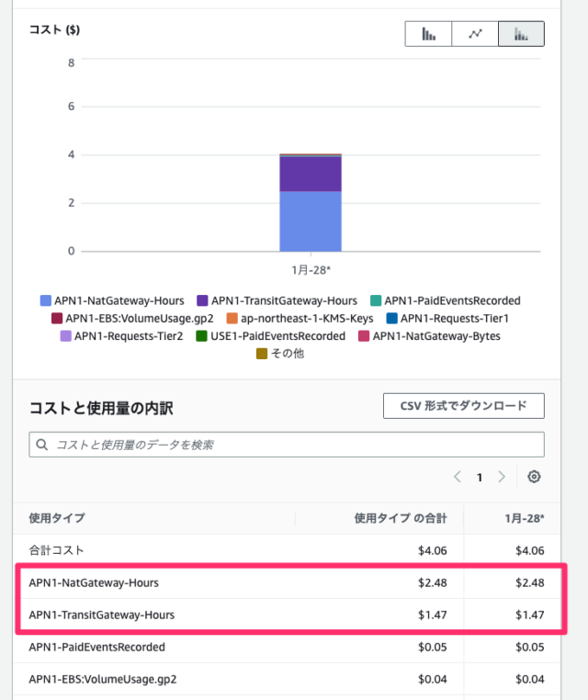Select the APN1-NatGateway-Hours table row
Viewport: 588px width, 700px height.
[101, 582]
